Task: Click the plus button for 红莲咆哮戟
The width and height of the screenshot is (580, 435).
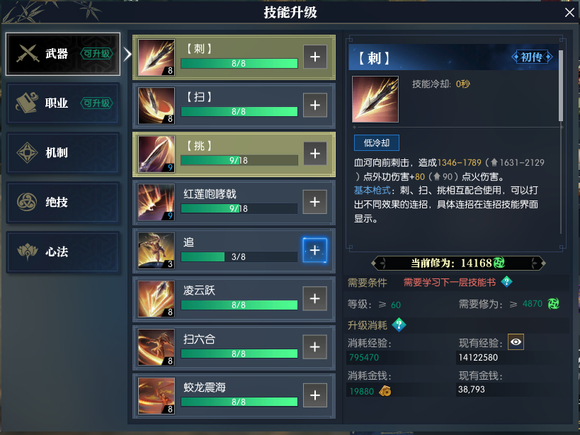Action: 315,202
